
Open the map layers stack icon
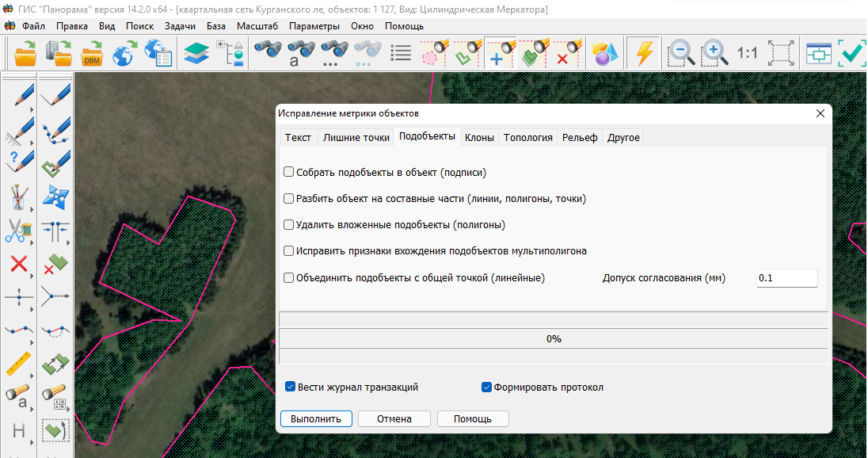coord(195,54)
